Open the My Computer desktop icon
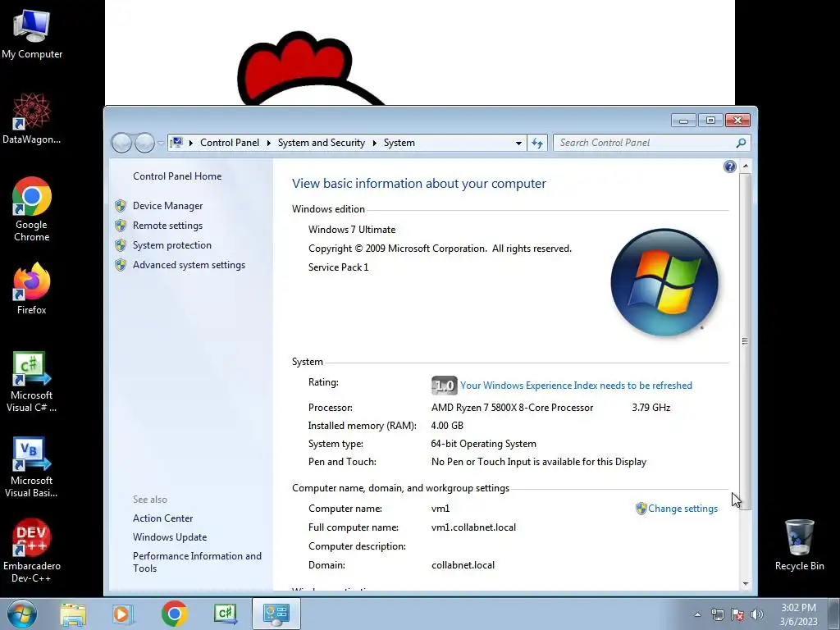The width and height of the screenshot is (840, 630). (x=32, y=34)
